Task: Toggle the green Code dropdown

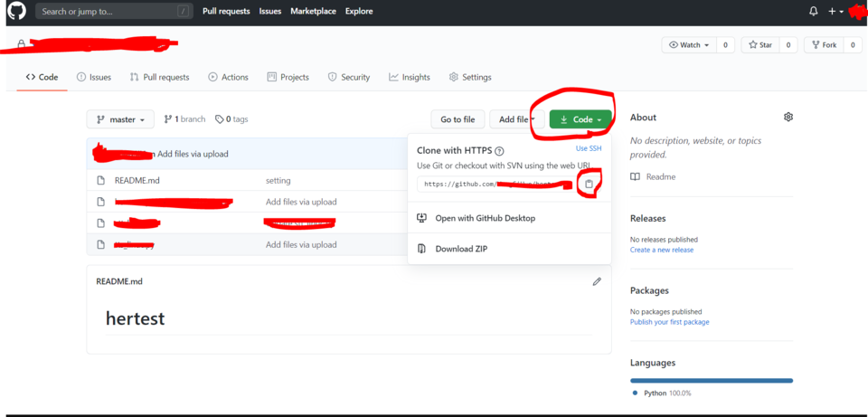Action: [580, 119]
